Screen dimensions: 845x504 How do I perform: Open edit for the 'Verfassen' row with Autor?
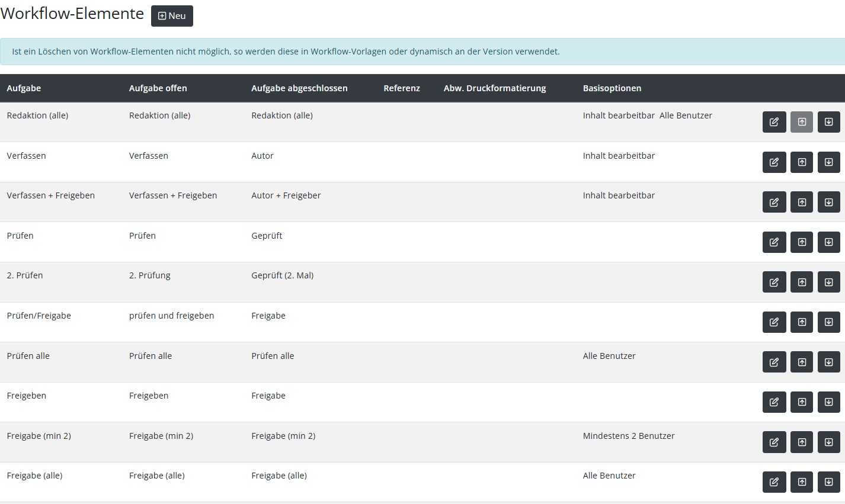(774, 162)
